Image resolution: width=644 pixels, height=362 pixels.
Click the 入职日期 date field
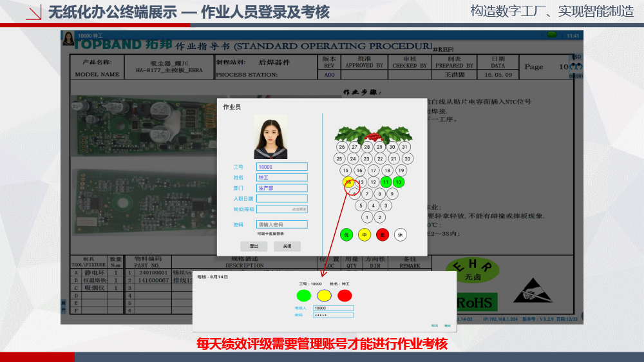[x=282, y=198]
